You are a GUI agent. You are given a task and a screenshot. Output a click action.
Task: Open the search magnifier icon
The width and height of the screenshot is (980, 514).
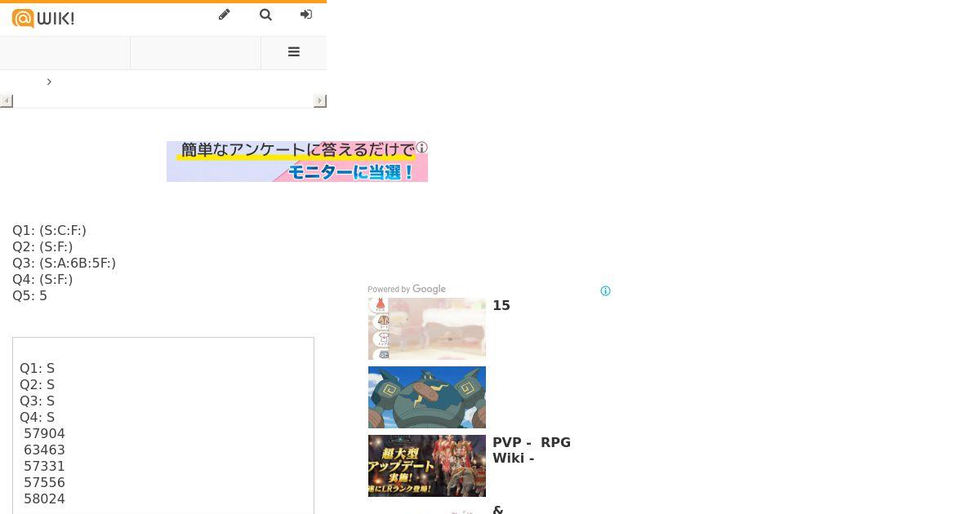[265, 15]
